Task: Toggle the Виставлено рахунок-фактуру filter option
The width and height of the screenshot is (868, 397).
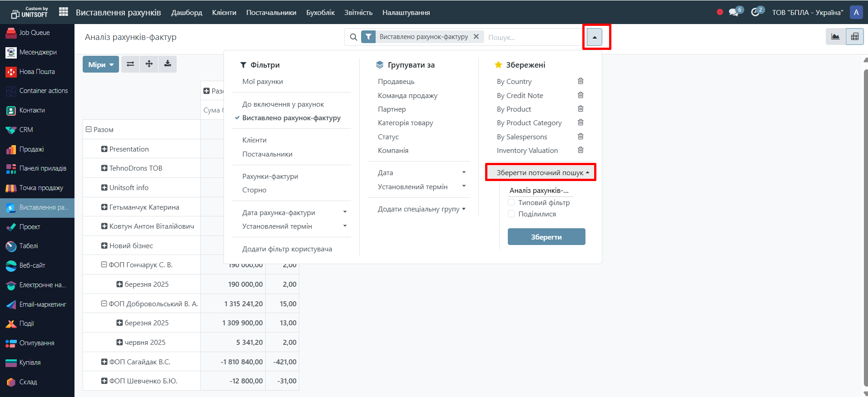Action: coord(291,118)
